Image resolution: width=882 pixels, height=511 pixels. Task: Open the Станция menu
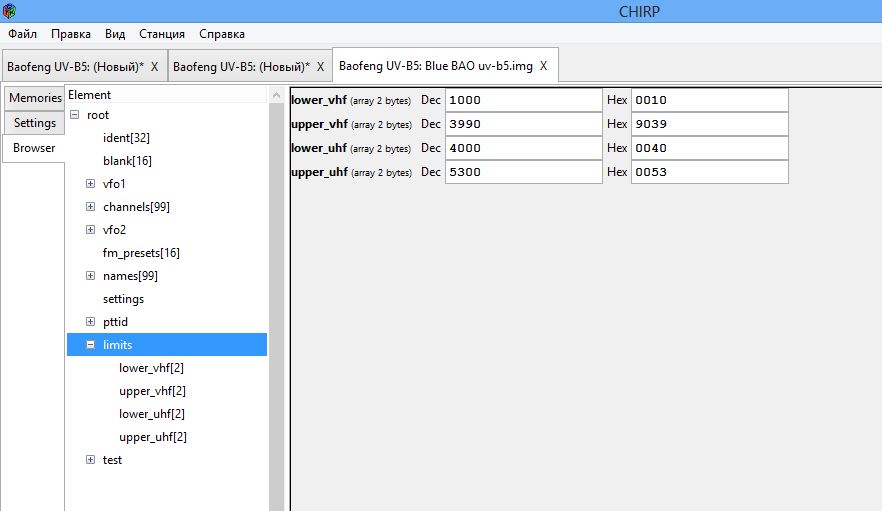click(162, 34)
